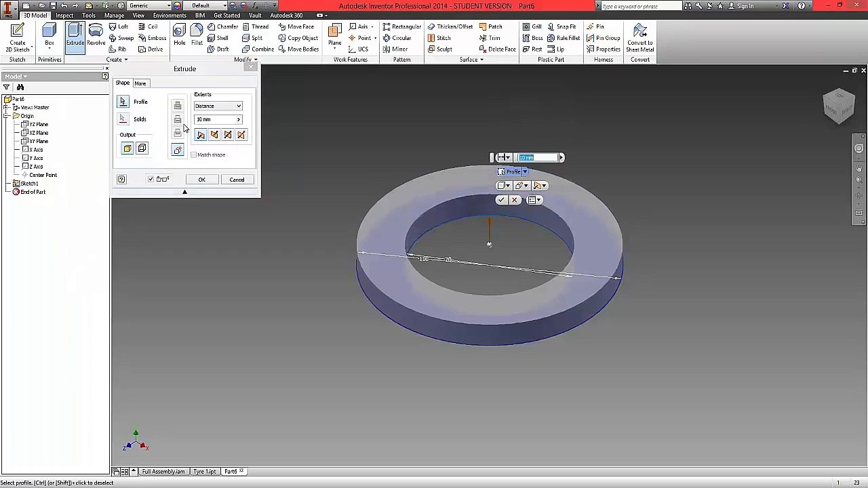
Task: Click Convert to Sheet Metal
Action: click(x=640, y=38)
